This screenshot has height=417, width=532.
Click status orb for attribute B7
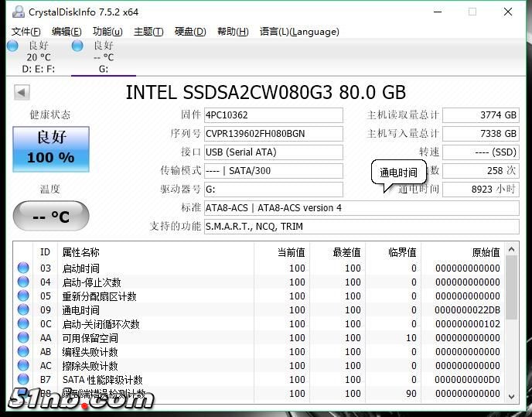pyautogui.click(x=23, y=380)
